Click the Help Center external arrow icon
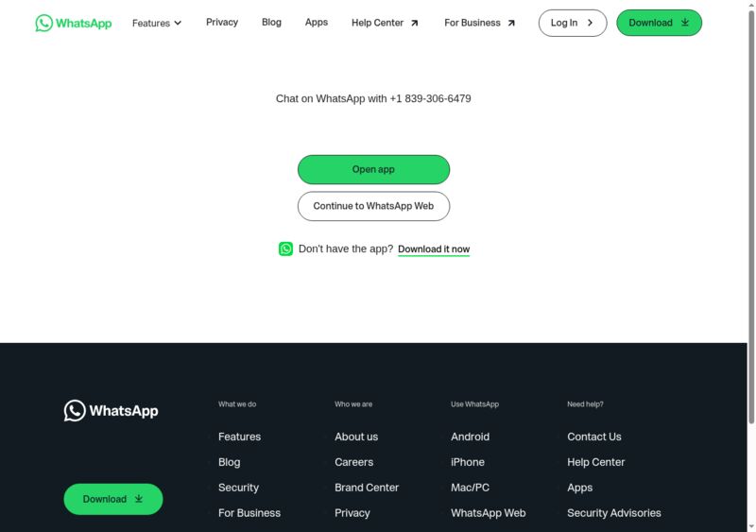 coord(415,23)
